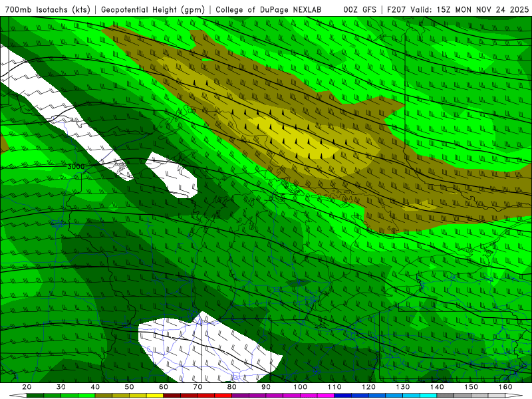Click the magenta legend swatch left of 110
The height and width of the screenshot is (399, 532).
(x=326, y=396)
